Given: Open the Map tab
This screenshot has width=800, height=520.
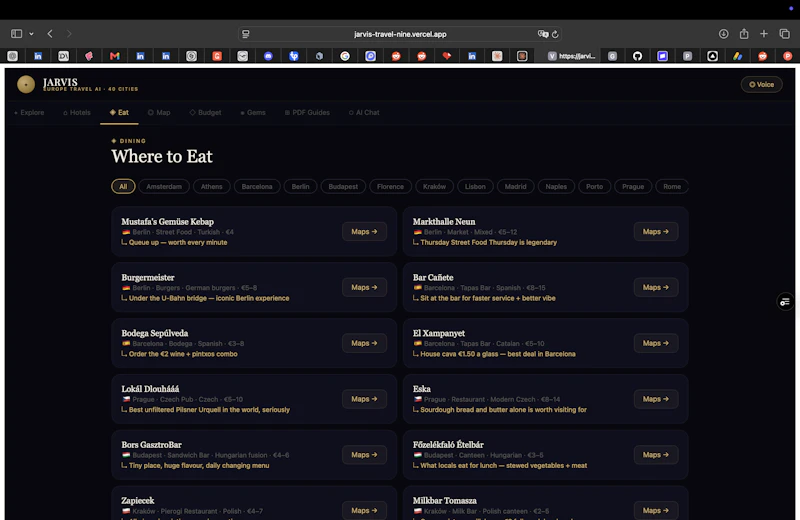Looking at the screenshot, I should (159, 112).
